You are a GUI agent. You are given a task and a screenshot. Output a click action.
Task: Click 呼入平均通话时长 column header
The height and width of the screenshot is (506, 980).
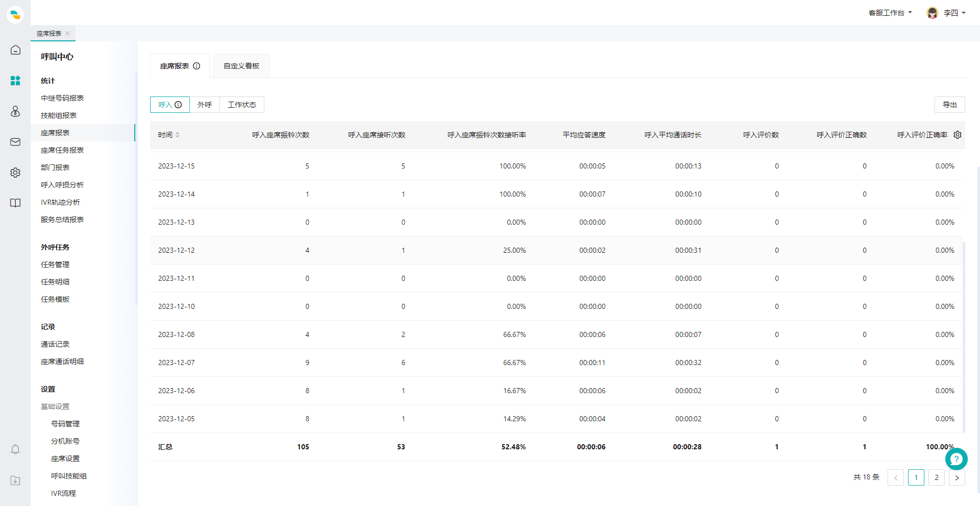pyautogui.click(x=673, y=135)
